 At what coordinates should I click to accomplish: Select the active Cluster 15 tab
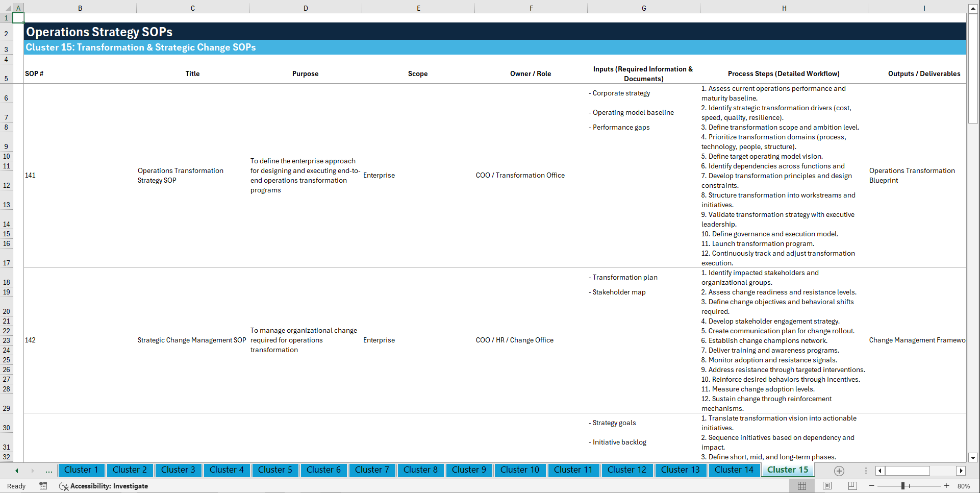point(788,470)
